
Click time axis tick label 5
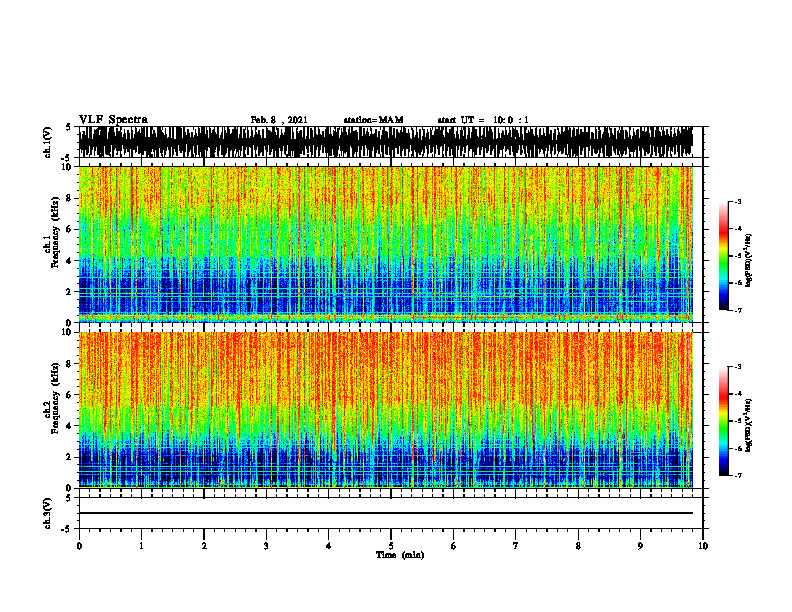point(391,546)
